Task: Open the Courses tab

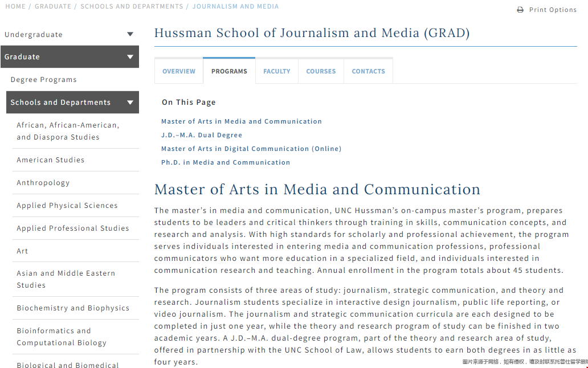Action: tap(321, 71)
